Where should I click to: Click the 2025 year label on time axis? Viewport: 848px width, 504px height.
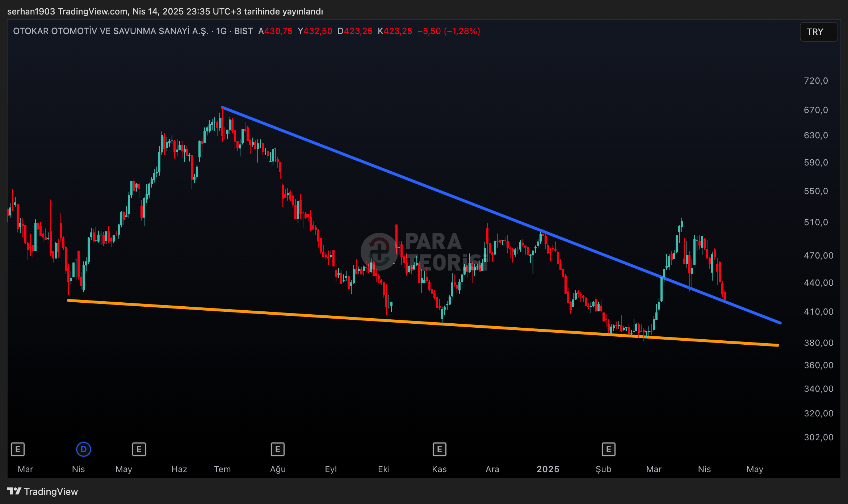548,469
